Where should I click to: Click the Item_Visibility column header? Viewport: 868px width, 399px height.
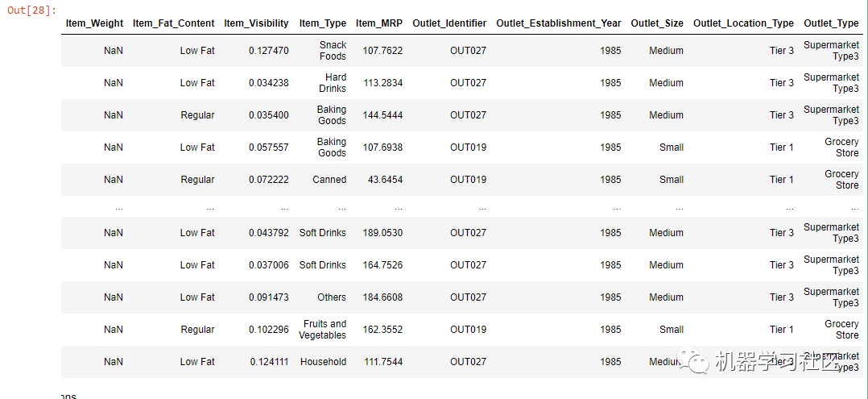point(256,23)
